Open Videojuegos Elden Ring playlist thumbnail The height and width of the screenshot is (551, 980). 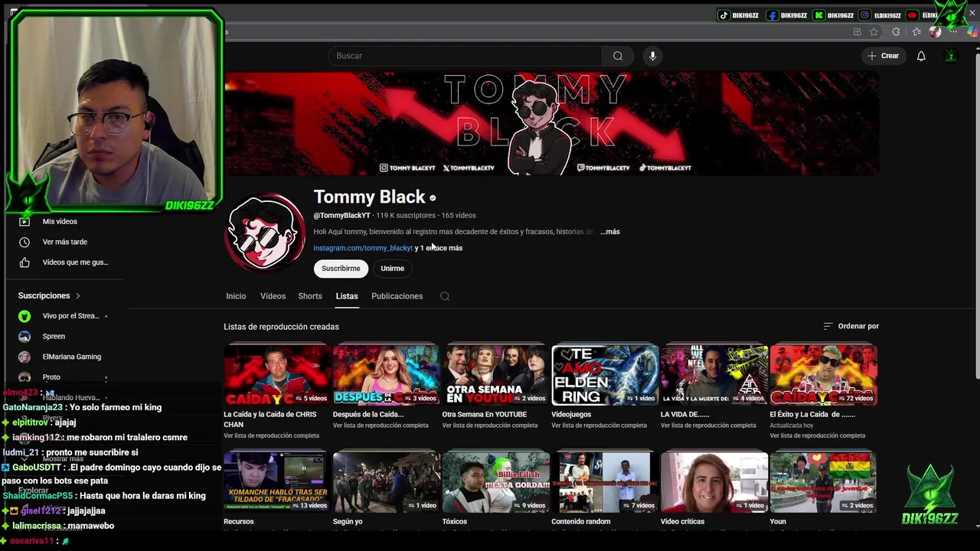(x=605, y=375)
